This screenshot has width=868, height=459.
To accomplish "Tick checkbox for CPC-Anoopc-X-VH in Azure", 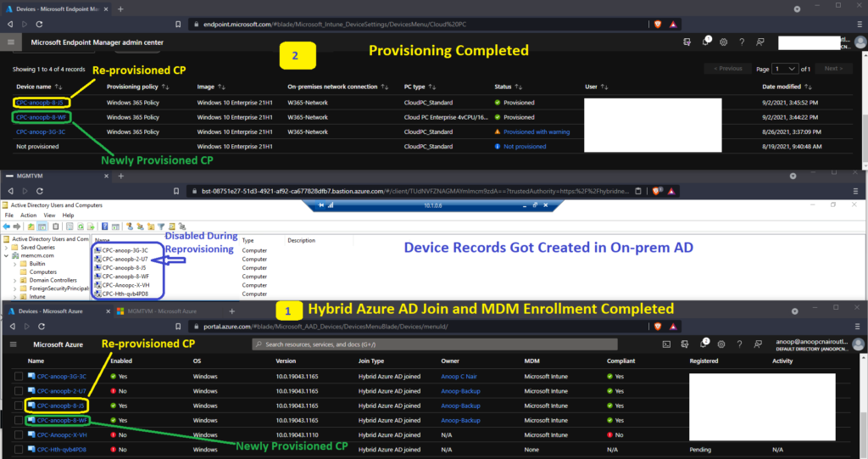I will [19, 435].
